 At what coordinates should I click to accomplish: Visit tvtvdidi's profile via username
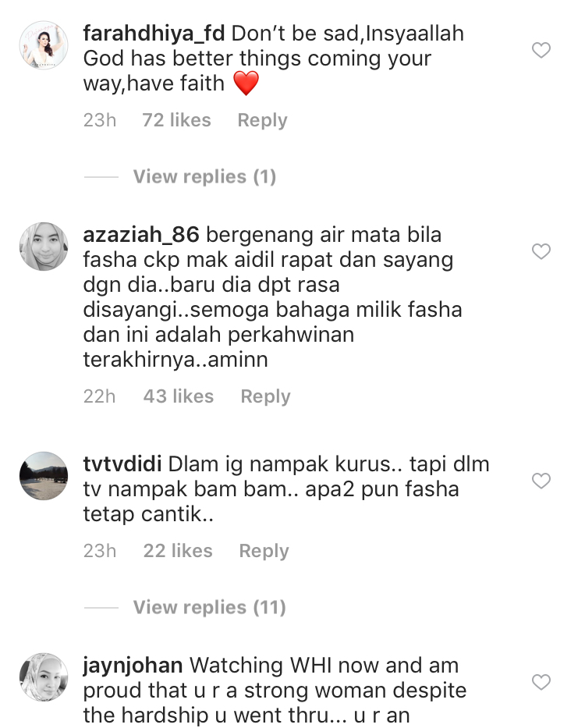click(x=122, y=463)
